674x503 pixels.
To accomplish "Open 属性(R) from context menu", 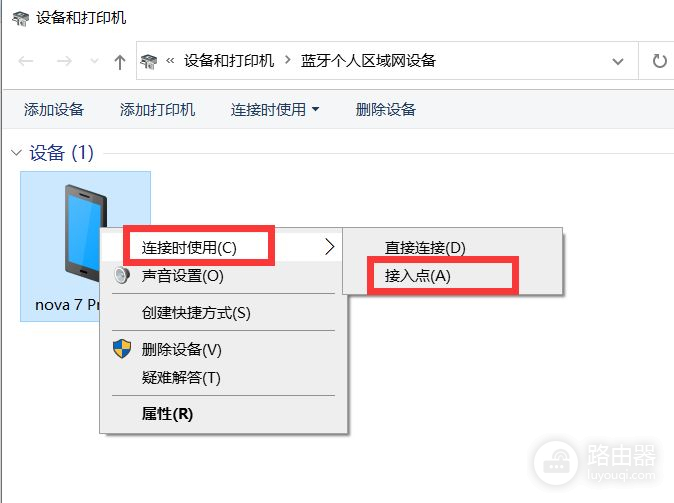I will (x=167, y=413).
